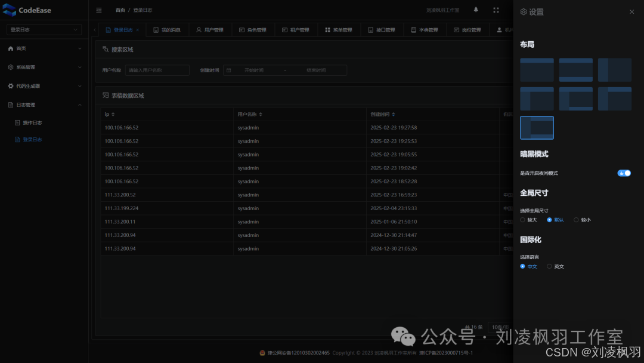Choose the second layout thumbnail in top row
The width and height of the screenshot is (644, 363).
576,70
